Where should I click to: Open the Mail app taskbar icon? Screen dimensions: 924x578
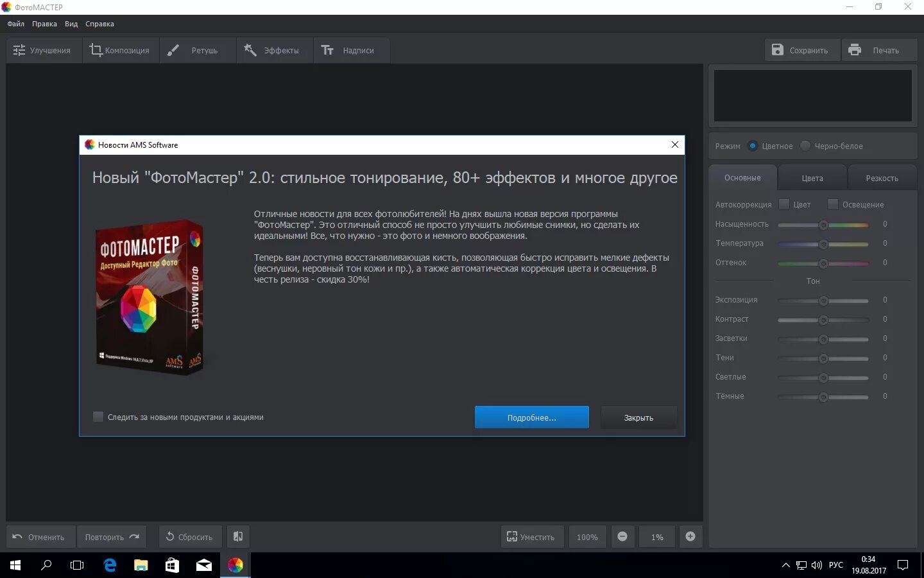click(x=204, y=565)
